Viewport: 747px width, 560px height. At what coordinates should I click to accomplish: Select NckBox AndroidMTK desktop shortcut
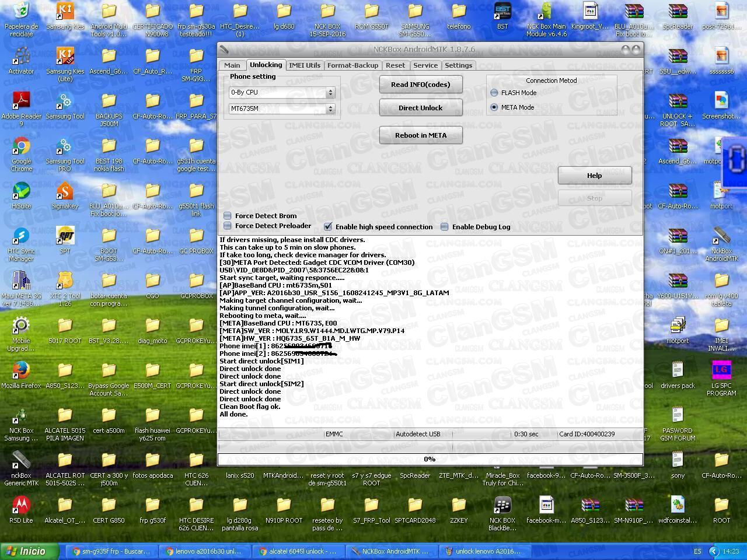coord(721,244)
